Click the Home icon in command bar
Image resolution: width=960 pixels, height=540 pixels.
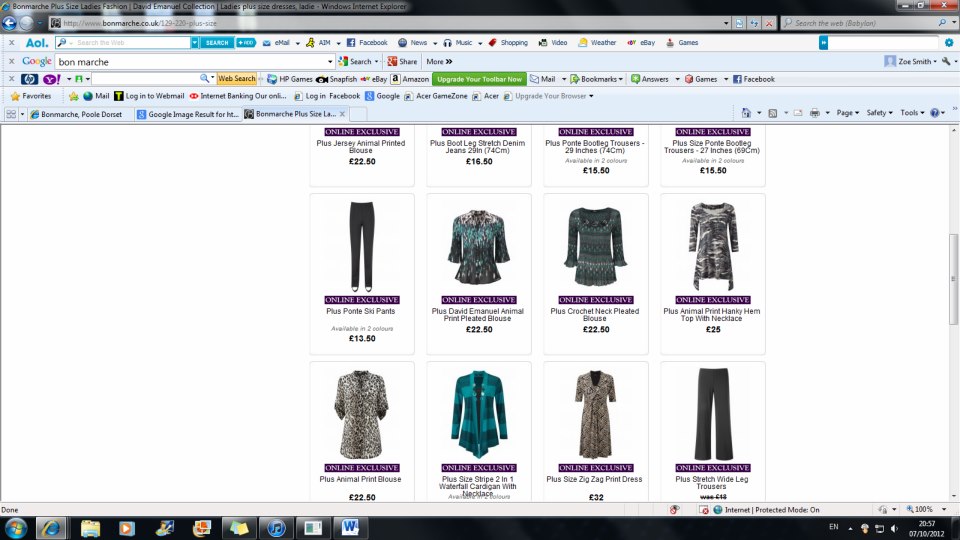(x=747, y=113)
